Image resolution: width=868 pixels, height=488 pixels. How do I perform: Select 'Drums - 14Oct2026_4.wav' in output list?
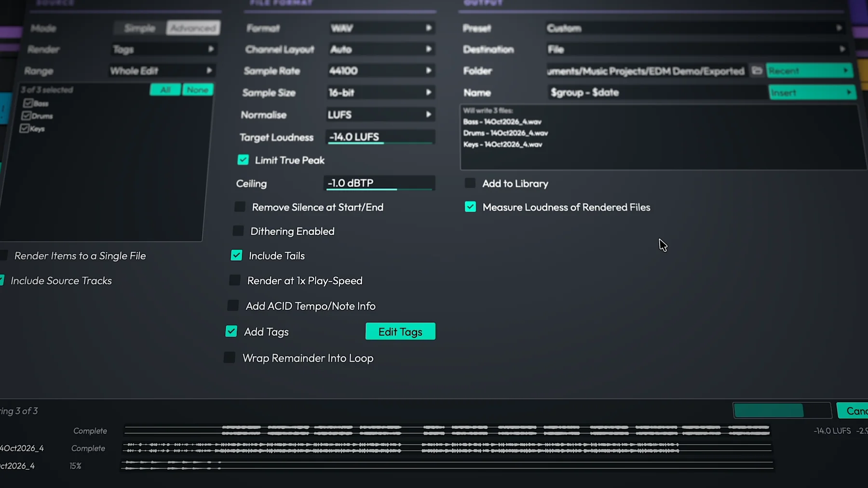tap(505, 133)
